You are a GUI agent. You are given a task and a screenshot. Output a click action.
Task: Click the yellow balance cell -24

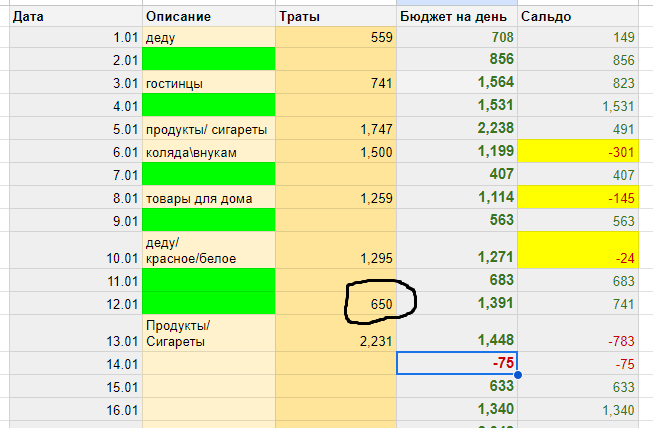(578, 250)
